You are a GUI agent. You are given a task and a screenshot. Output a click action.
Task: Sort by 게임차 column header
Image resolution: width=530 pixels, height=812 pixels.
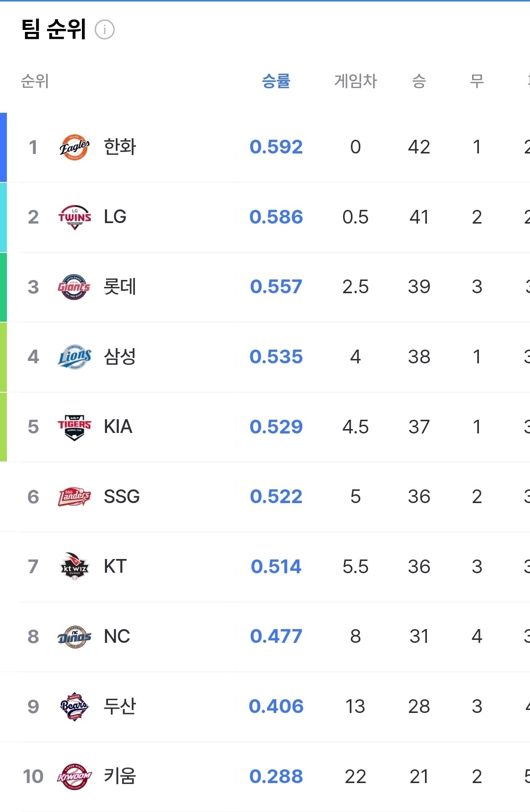coord(355,81)
